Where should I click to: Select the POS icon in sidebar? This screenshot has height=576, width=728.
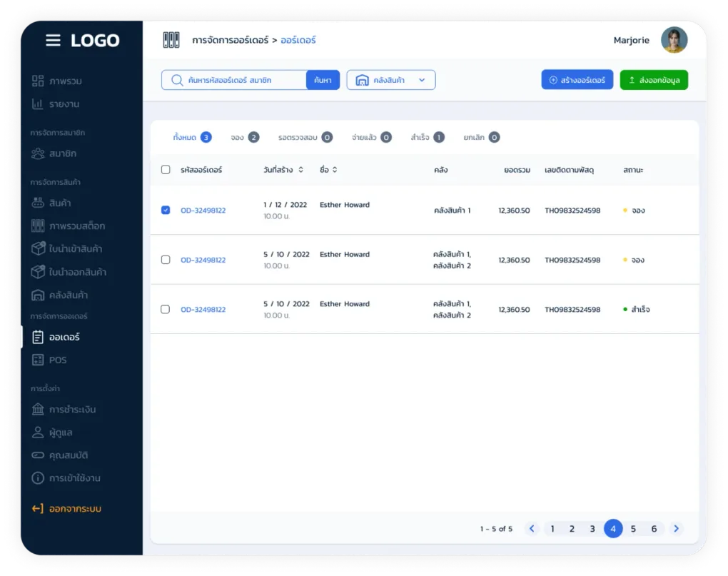pyautogui.click(x=38, y=360)
